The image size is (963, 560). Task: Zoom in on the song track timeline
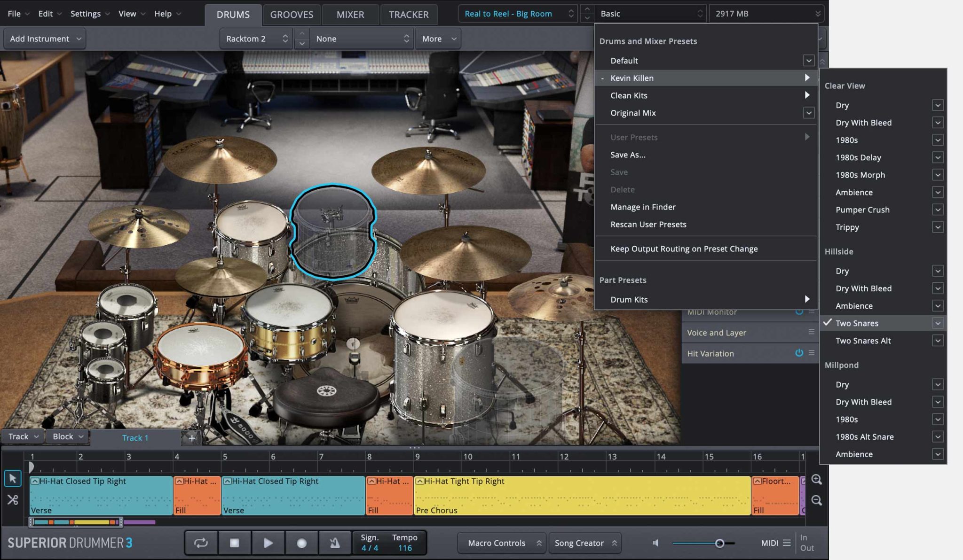click(x=817, y=480)
